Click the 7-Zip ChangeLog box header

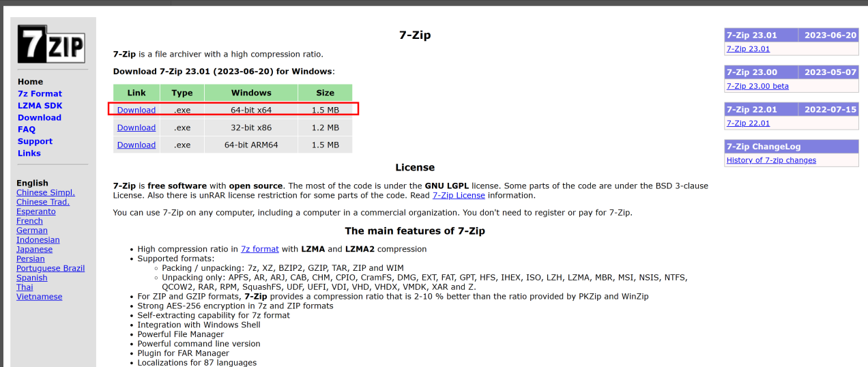792,147
